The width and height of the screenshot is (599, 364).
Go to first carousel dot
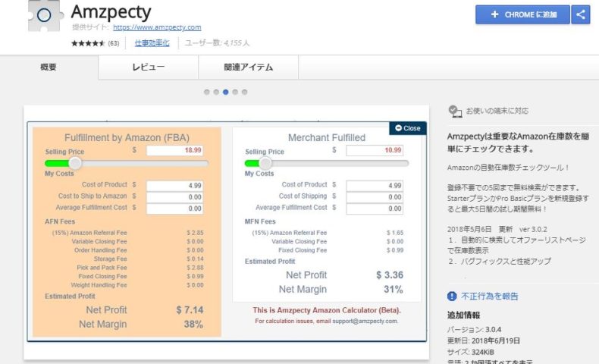pyautogui.click(x=207, y=92)
